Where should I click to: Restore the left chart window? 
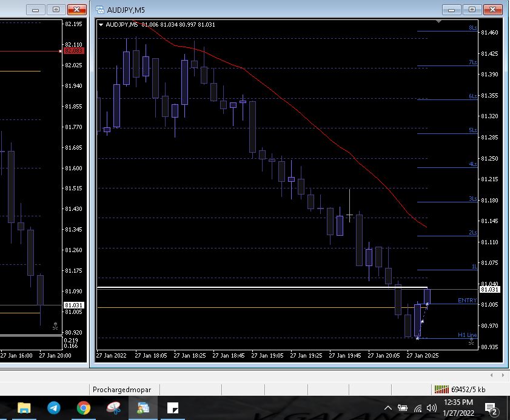click(x=56, y=10)
